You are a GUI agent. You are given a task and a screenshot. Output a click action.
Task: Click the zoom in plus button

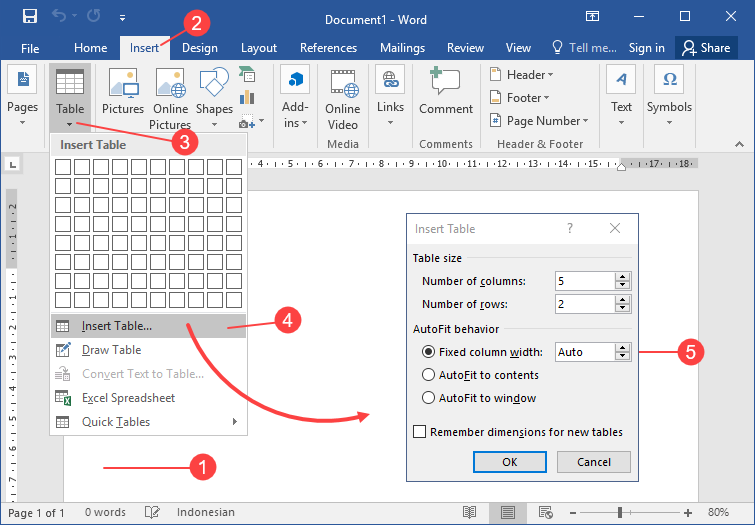coord(688,512)
